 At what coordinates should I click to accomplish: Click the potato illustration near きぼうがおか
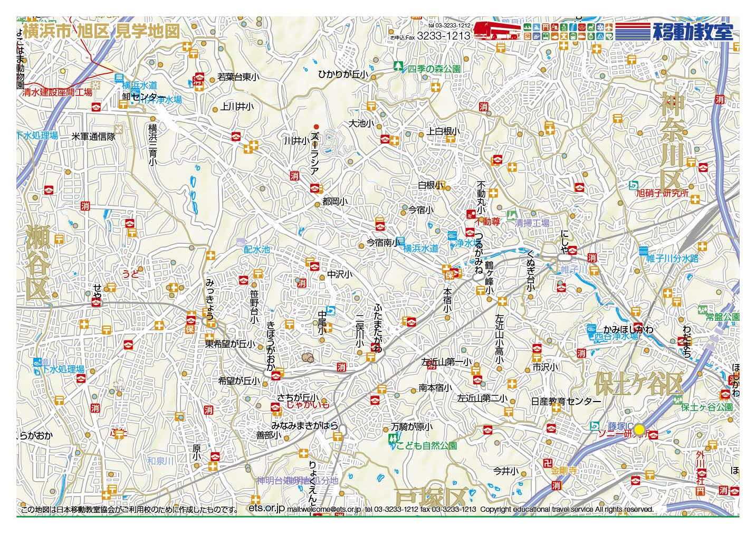308,358
